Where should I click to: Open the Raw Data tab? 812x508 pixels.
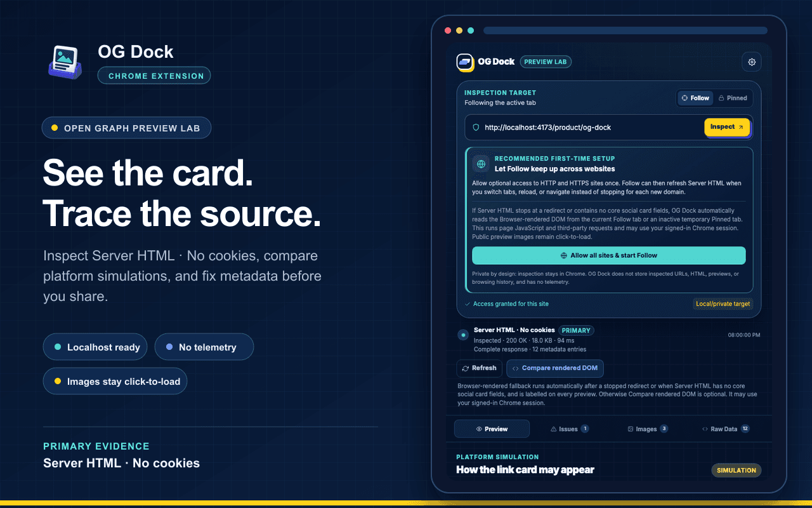(x=726, y=429)
